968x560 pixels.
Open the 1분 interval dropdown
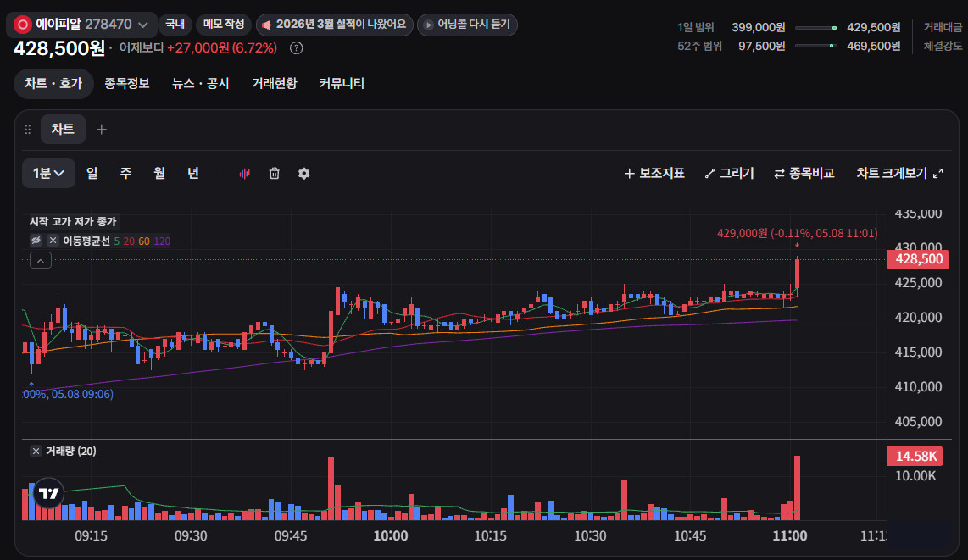coord(49,174)
